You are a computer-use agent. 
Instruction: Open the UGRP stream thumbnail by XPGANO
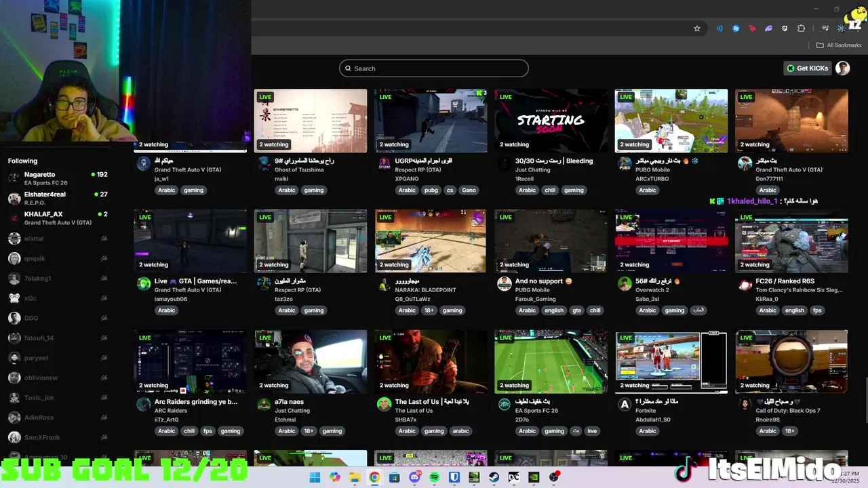431,121
